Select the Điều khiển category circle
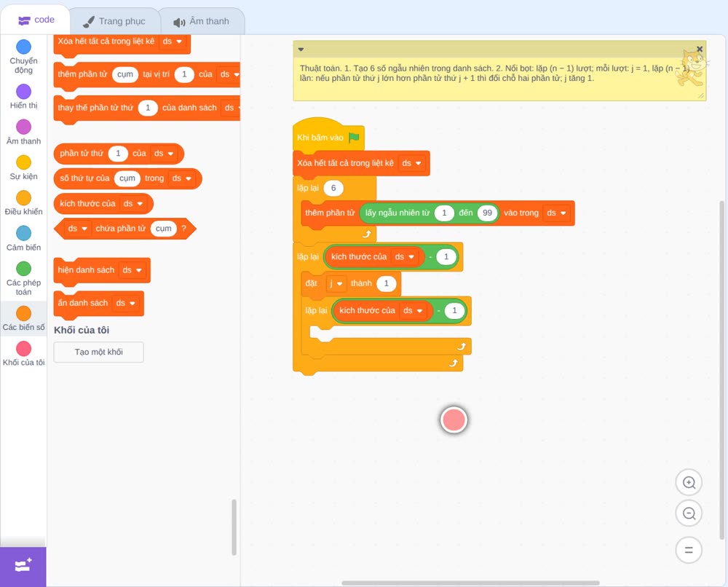Viewport: 728px width, 587px height. 24,198
